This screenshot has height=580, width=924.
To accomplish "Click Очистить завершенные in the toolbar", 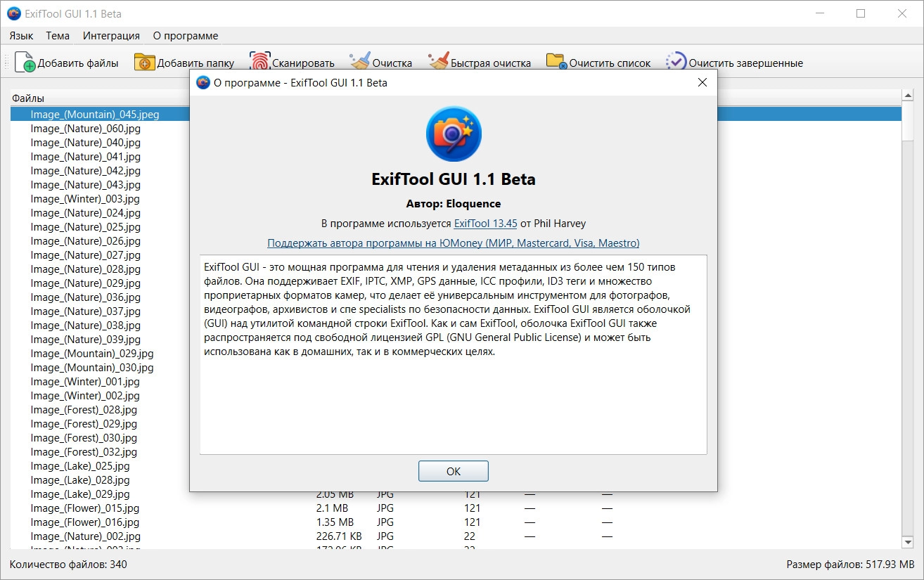I will (x=734, y=63).
